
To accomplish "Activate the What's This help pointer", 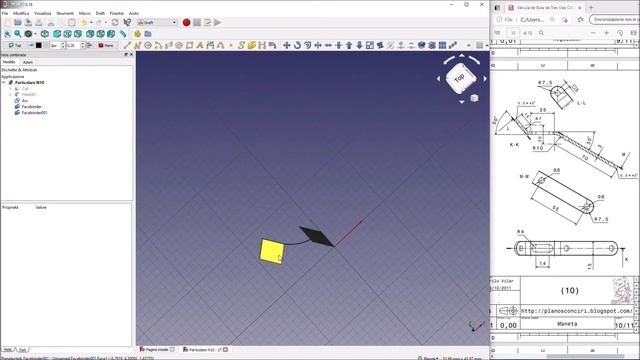I will pos(127,22).
